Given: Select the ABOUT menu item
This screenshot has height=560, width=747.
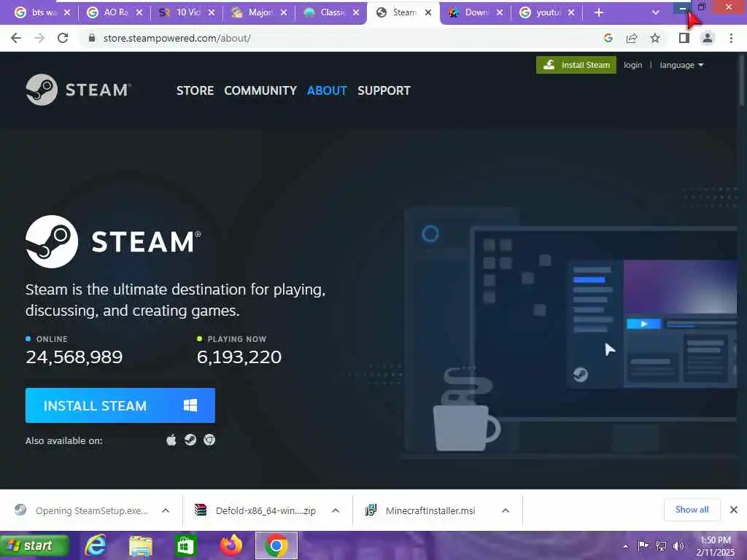Looking at the screenshot, I should [327, 90].
